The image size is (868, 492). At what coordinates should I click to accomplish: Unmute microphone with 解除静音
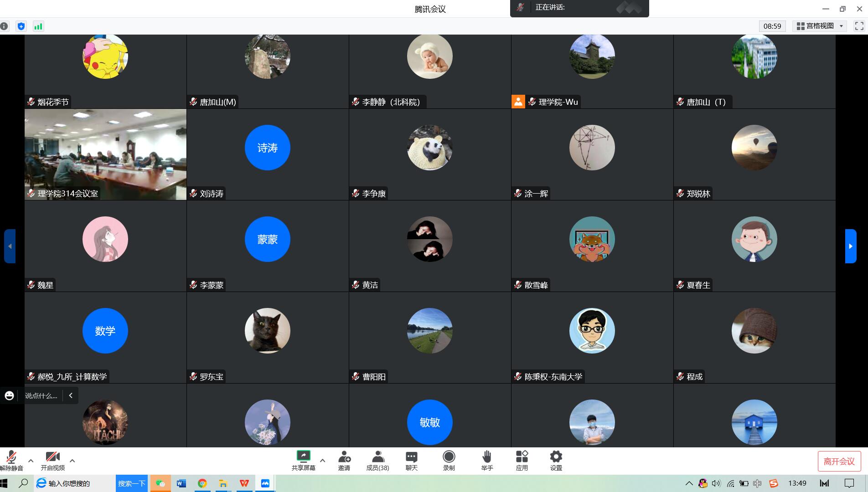tap(11, 460)
